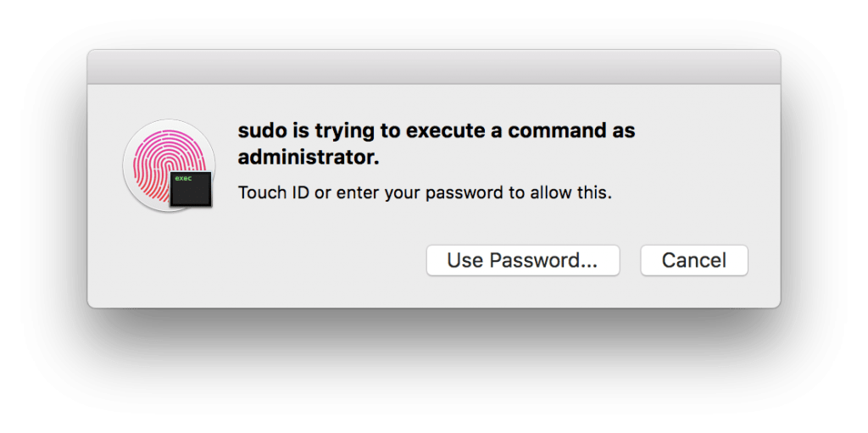Cancel the sudo authentication dialog
Image resolution: width=868 pixels, height=433 pixels.
click(693, 260)
